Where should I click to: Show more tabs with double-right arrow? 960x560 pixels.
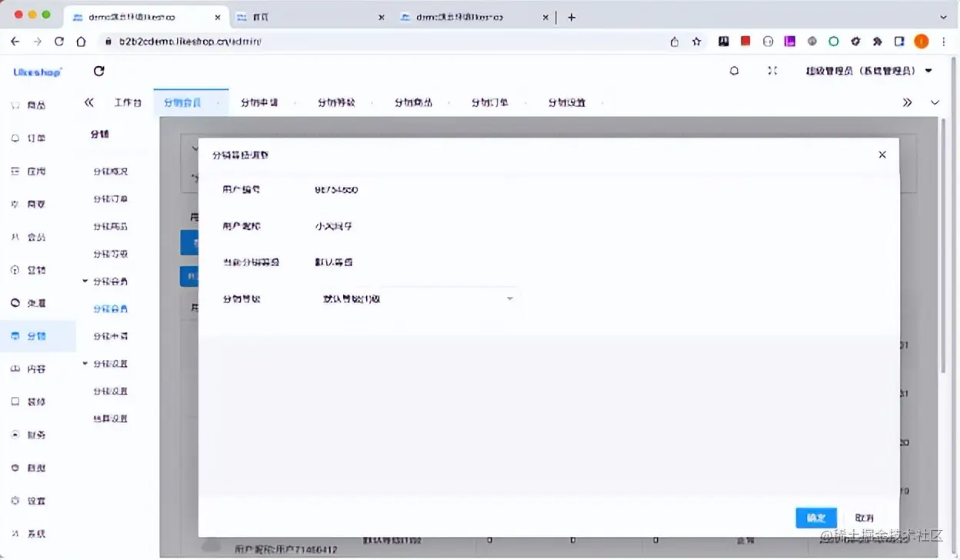coord(907,102)
